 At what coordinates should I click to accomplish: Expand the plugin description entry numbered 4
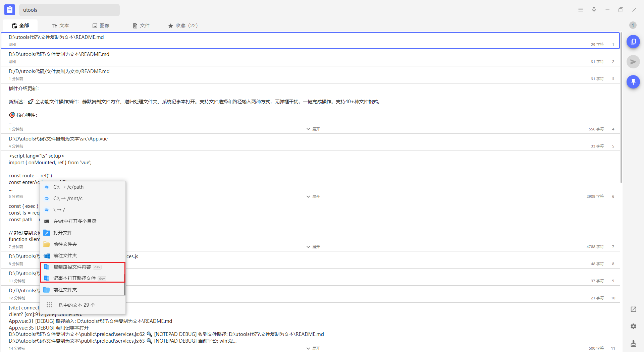[x=313, y=129]
